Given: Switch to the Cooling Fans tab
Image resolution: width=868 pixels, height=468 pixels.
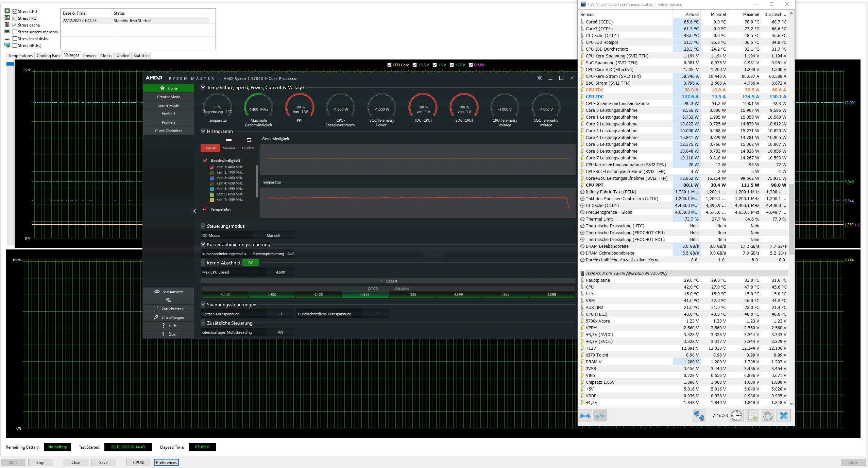Looking at the screenshot, I should click(x=48, y=55).
